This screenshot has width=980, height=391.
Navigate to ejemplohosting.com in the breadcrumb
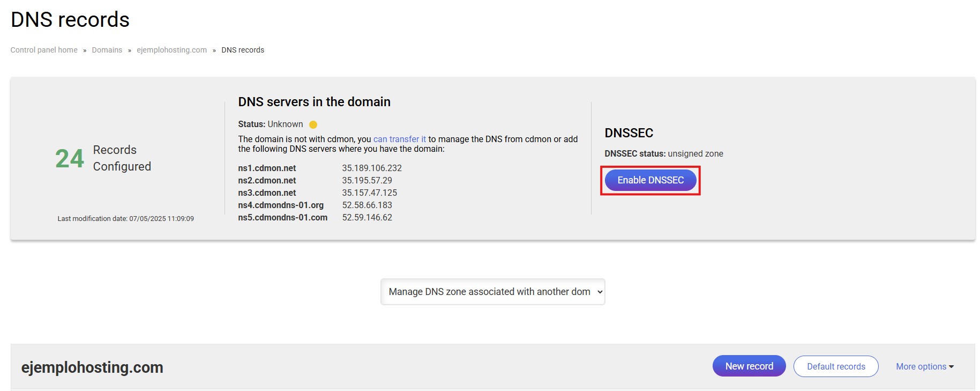point(171,50)
